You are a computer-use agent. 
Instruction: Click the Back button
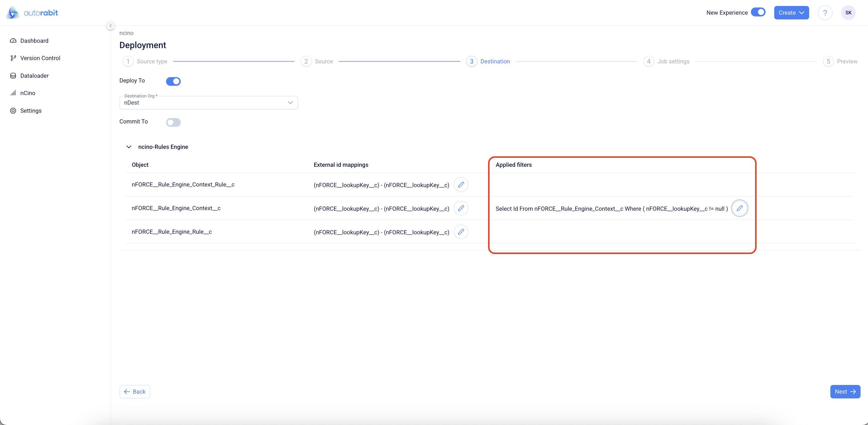click(134, 392)
